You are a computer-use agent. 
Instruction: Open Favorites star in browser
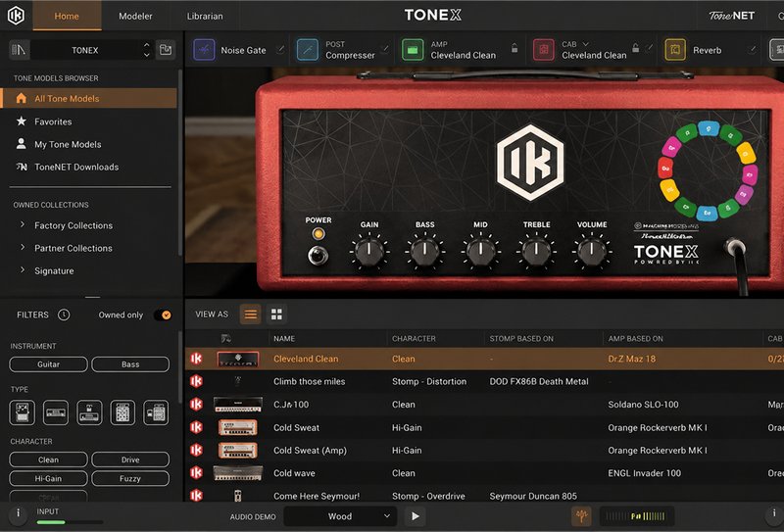[x=21, y=121]
